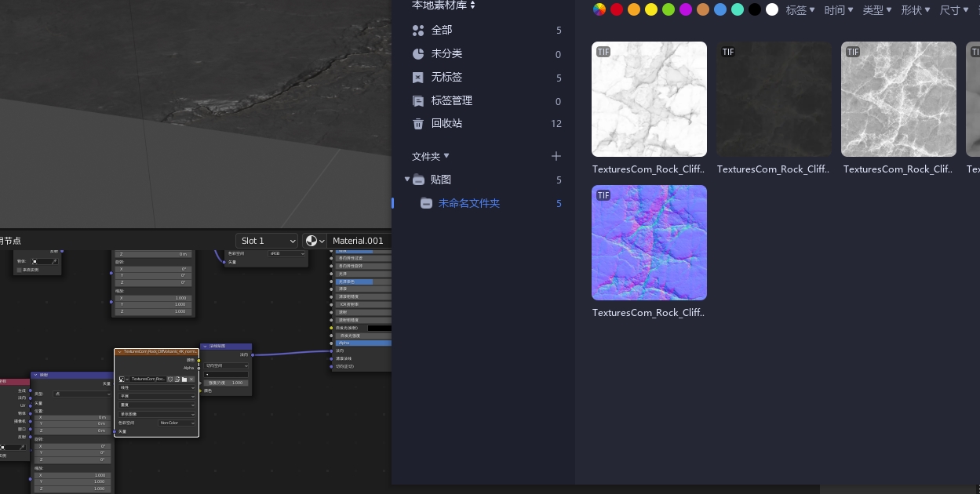Click the 无标签 bookmark icon
This screenshot has height=494, width=980.
click(418, 78)
